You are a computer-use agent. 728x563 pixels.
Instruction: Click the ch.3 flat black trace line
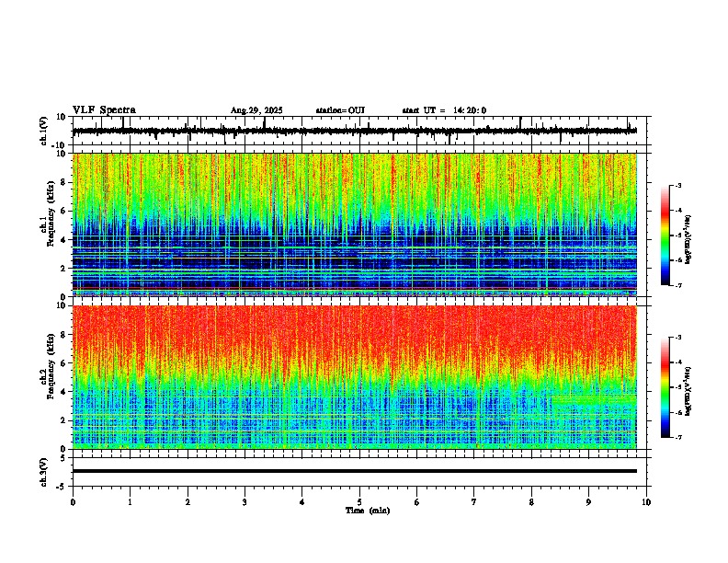click(355, 471)
